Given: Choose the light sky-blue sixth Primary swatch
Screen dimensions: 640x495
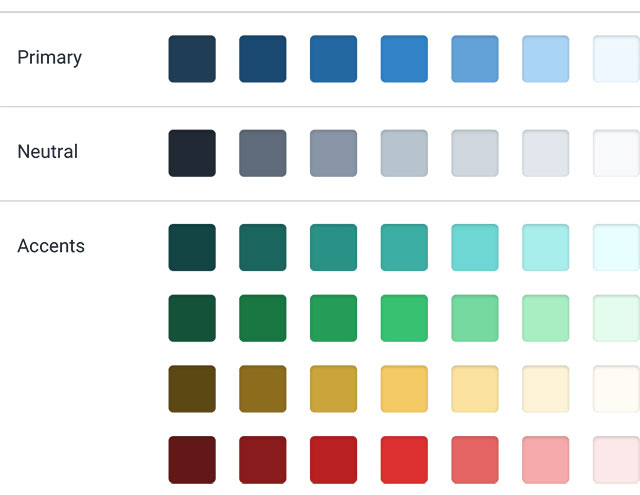Looking at the screenshot, I should pyautogui.click(x=545, y=59).
